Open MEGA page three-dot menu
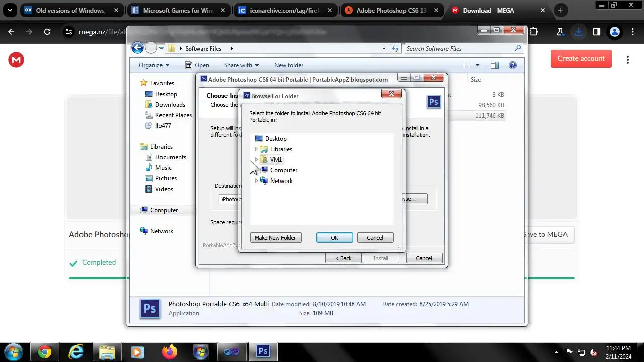Image resolution: width=644 pixels, height=362 pixels. coord(628,60)
